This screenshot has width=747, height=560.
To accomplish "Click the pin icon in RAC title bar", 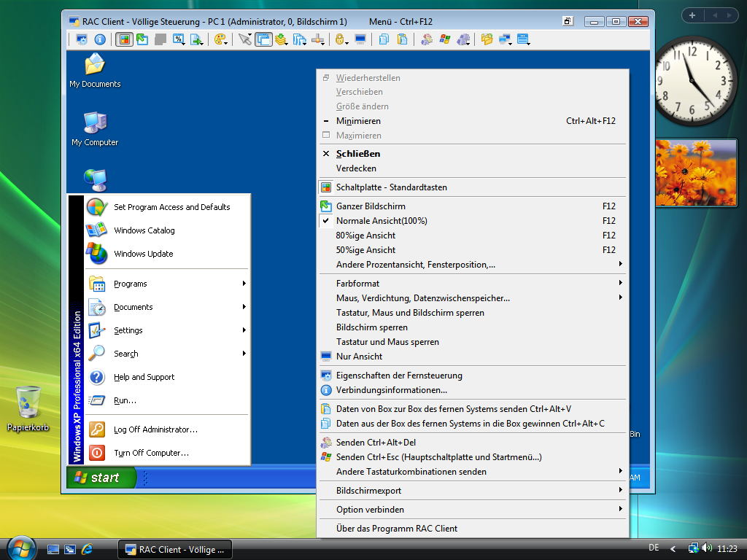I will 568,21.
